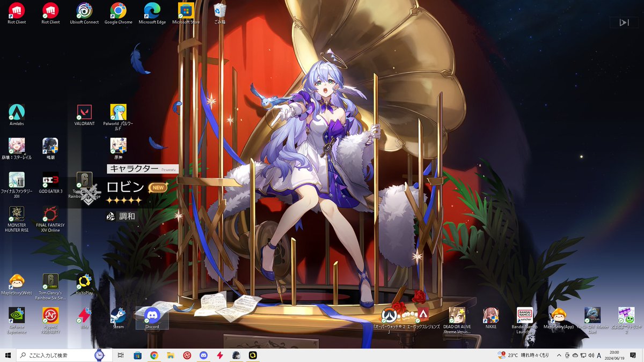
Task: Select the VALORANT desktop icon
Action: click(84, 115)
